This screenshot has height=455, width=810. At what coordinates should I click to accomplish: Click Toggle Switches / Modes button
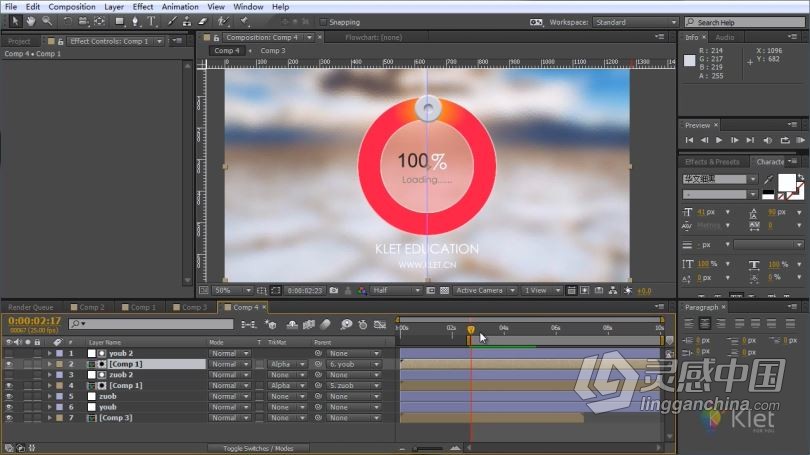[258, 448]
